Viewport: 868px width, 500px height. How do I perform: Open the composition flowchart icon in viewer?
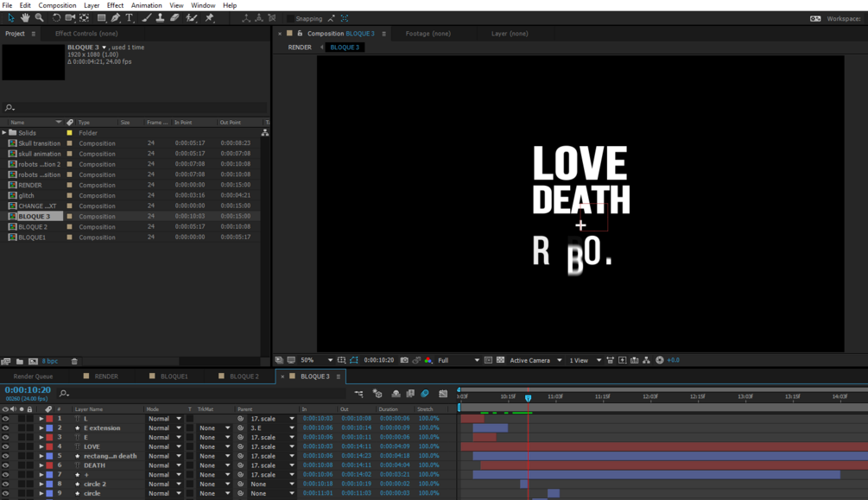(646, 360)
